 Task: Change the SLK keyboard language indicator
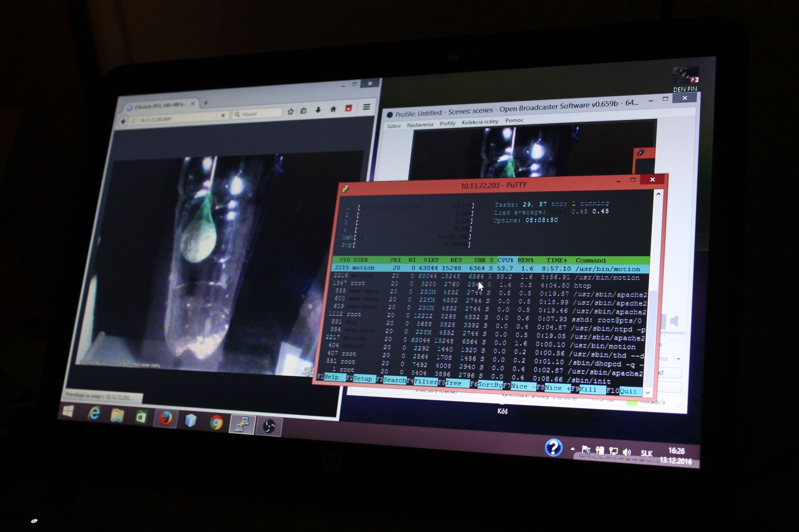646,453
